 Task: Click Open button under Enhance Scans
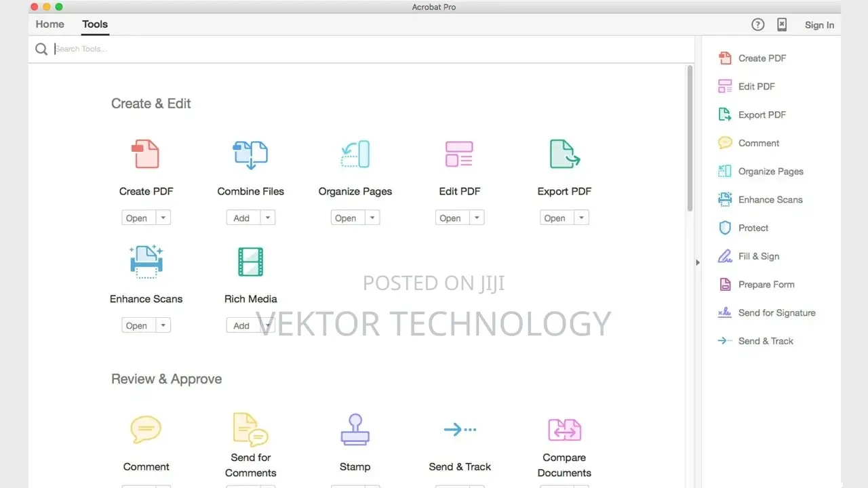[x=138, y=325]
